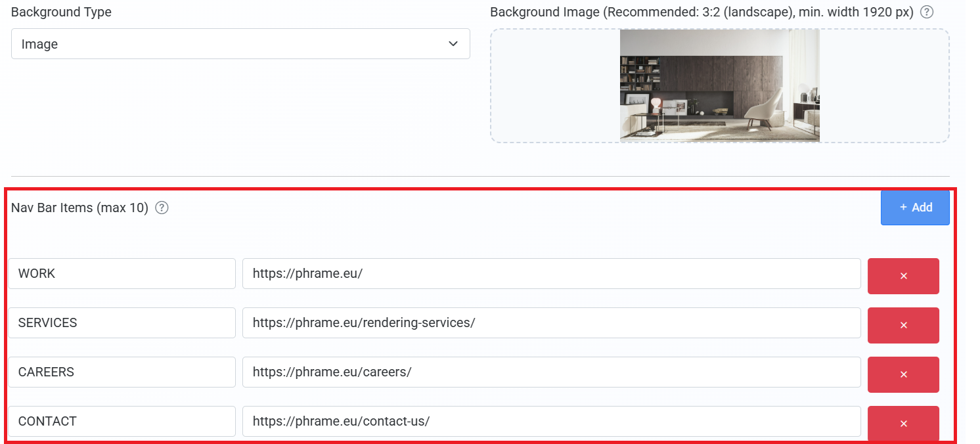Remove the CONTACT nav item
The height and width of the screenshot is (444, 980).
coord(903,424)
